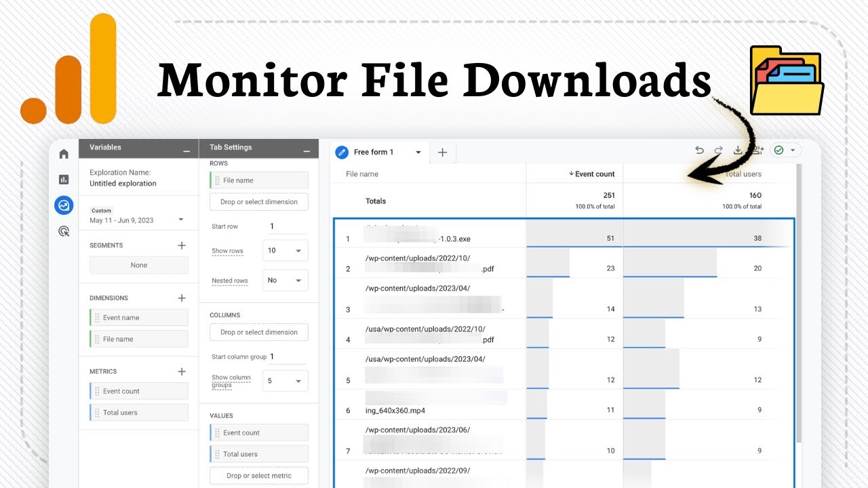The width and height of the screenshot is (868, 488).
Task: Click Drop or select dimension under Columns
Action: tap(259, 332)
